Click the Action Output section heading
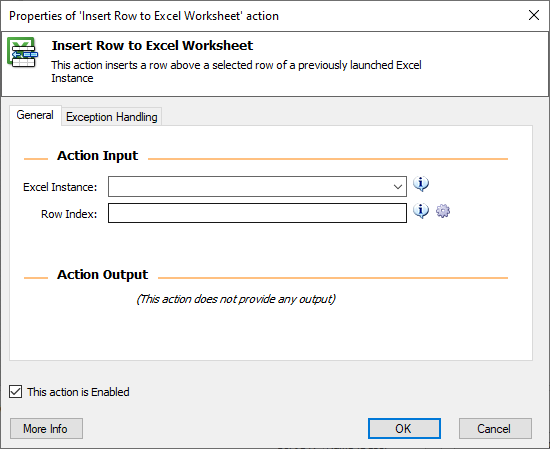 coord(102,275)
